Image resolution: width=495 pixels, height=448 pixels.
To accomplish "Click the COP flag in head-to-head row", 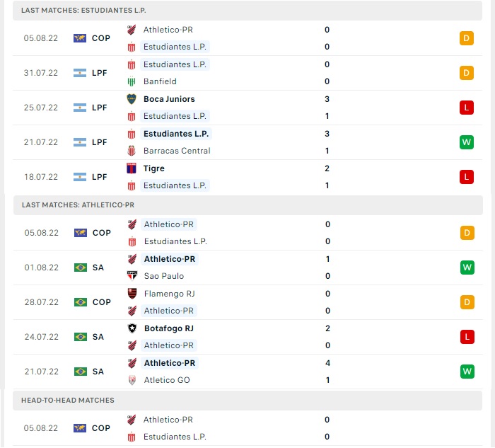I will 80,428.
